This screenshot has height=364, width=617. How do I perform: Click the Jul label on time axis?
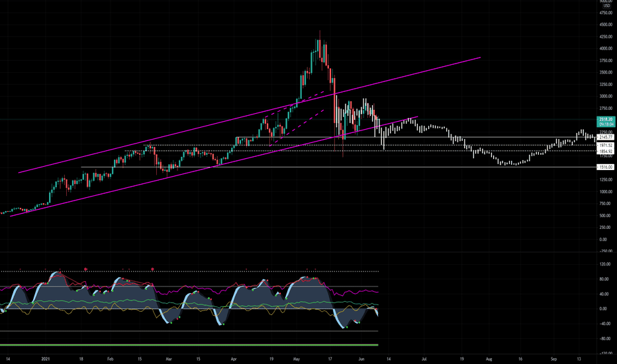[424, 359]
